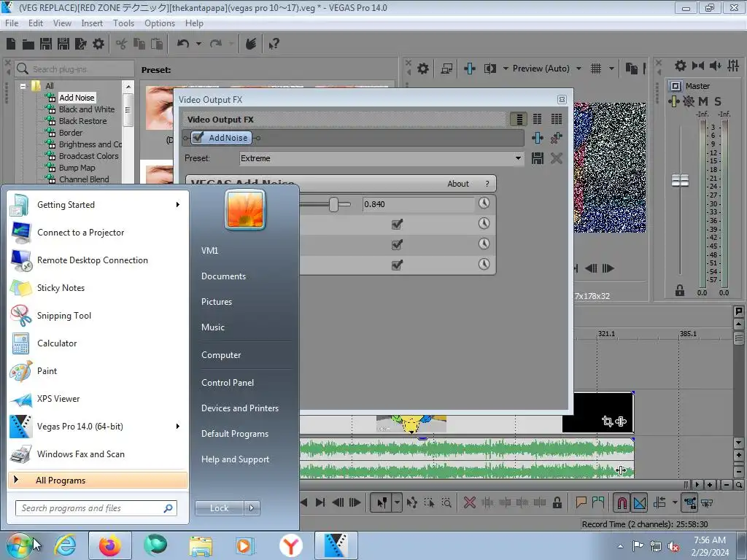Toggle Master fader lock icon

[x=680, y=290]
